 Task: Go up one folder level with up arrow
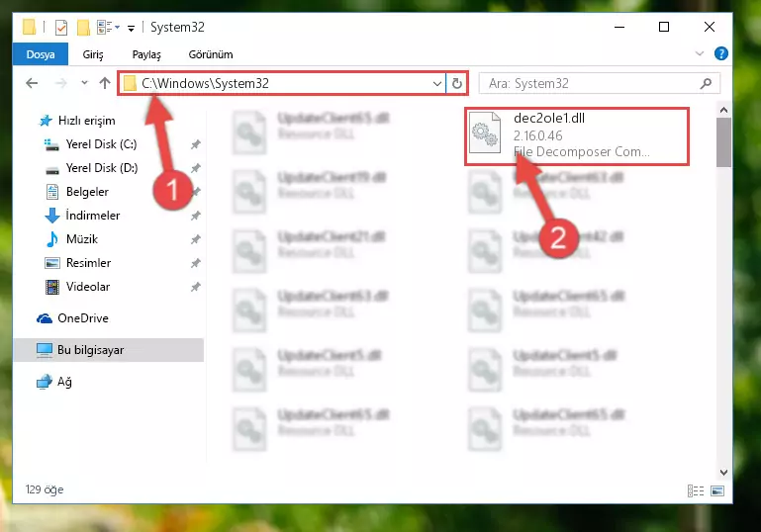(105, 83)
